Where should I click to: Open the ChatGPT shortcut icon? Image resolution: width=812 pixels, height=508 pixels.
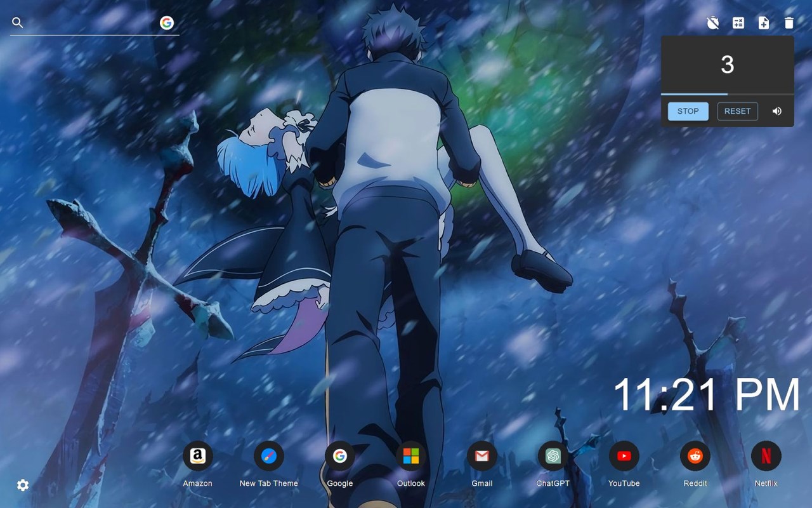pyautogui.click(x=553, y=456)
